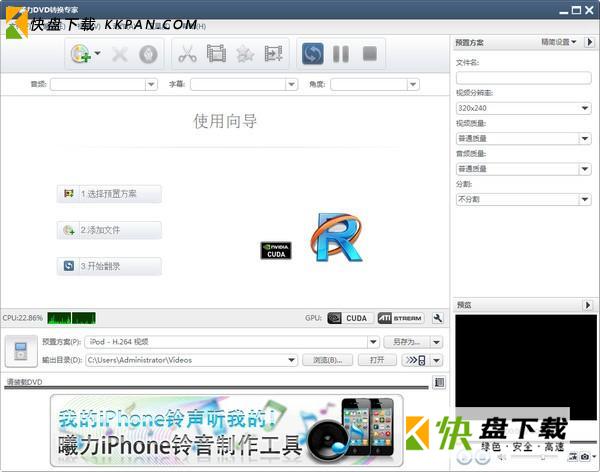Open the 音频质量 audio quality dropdown

(x=523, y=169)
